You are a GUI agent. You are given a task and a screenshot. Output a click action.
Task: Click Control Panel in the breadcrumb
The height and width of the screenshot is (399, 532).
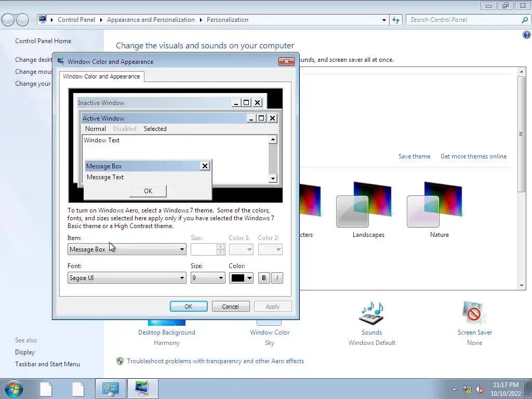(x=76, y=20)
